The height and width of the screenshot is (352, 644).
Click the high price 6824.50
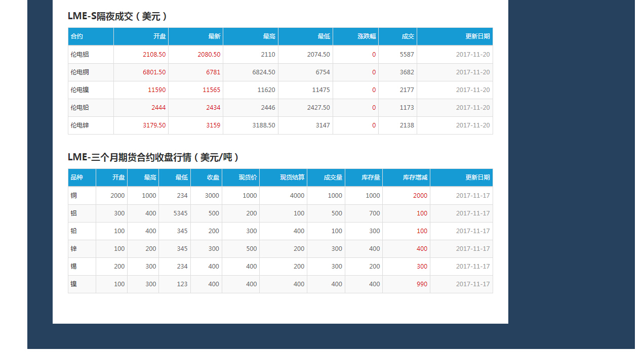[264, 72]
